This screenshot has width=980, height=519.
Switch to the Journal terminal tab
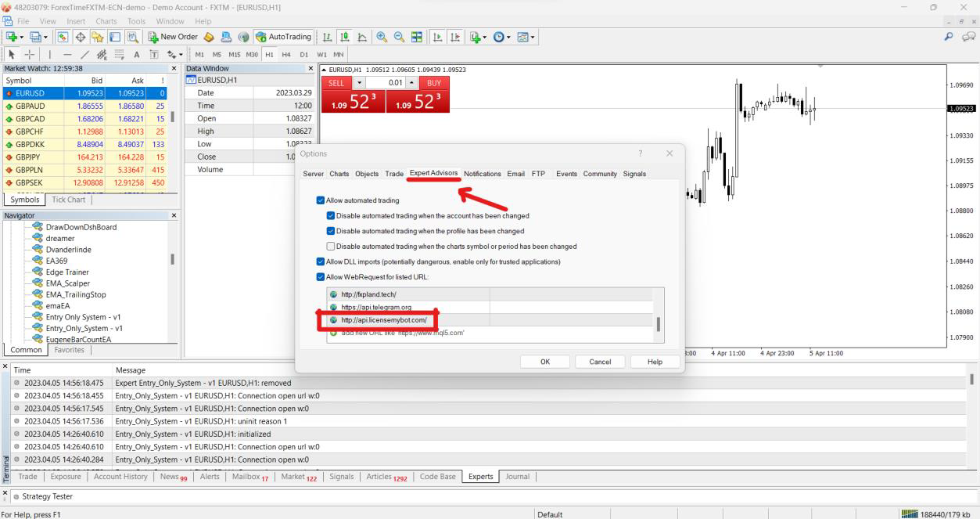point(517,476)
